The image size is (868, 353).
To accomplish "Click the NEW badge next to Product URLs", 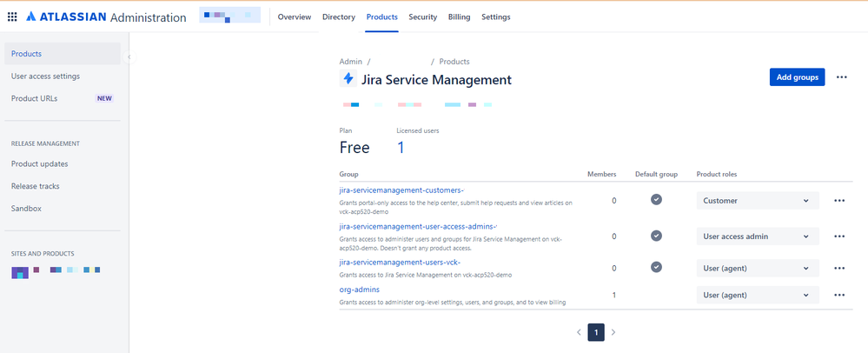I will coord(104,98).
